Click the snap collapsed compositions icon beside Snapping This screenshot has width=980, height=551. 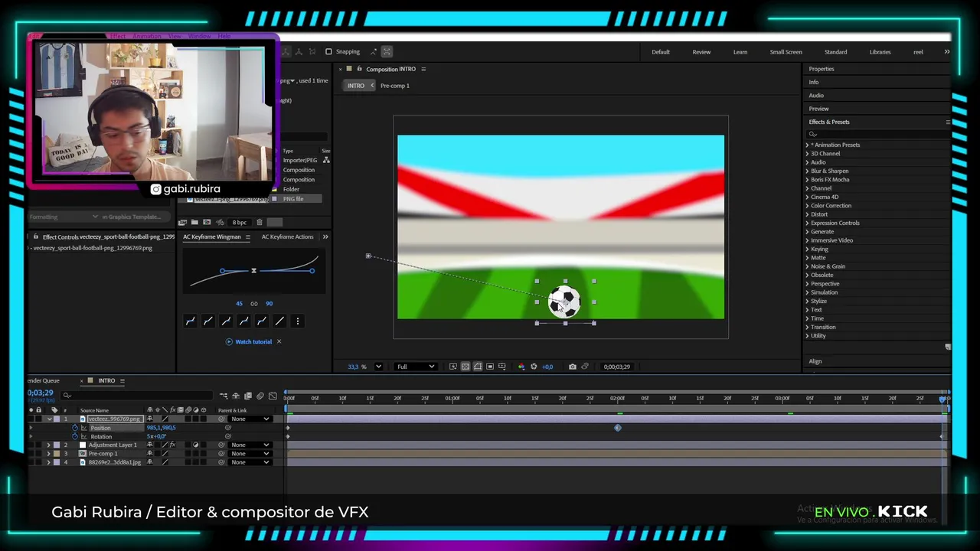click(x=387, y=52)
